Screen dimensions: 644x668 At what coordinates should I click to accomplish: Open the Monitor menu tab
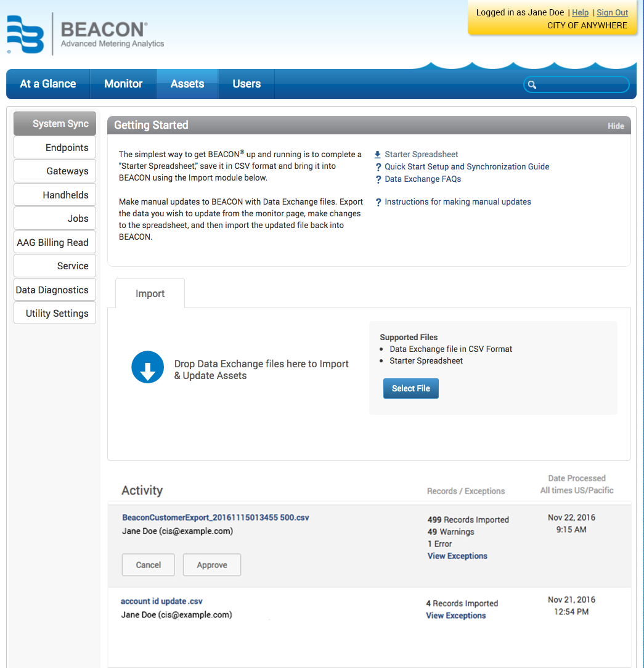tap(123, 84)
